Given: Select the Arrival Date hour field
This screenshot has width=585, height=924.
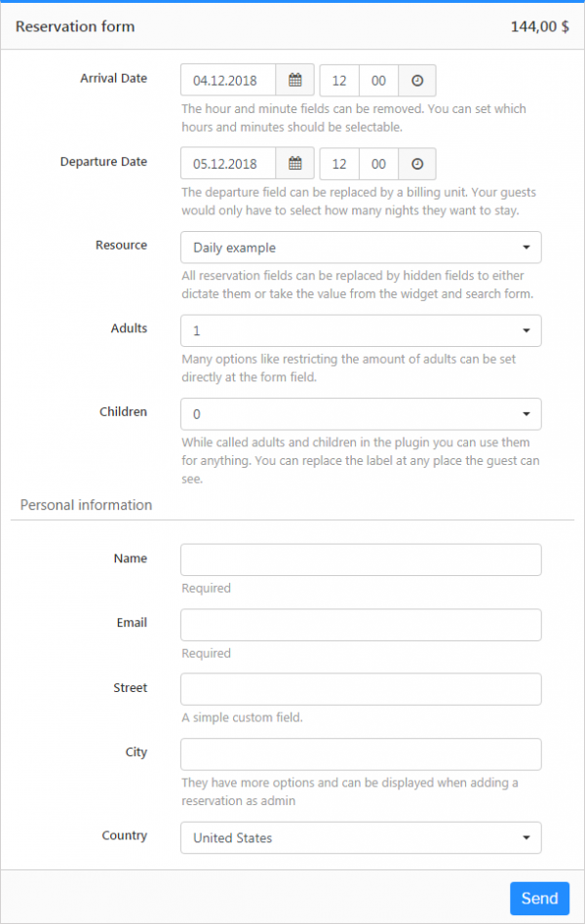Looking at the screenshot, I should (339, 80).
